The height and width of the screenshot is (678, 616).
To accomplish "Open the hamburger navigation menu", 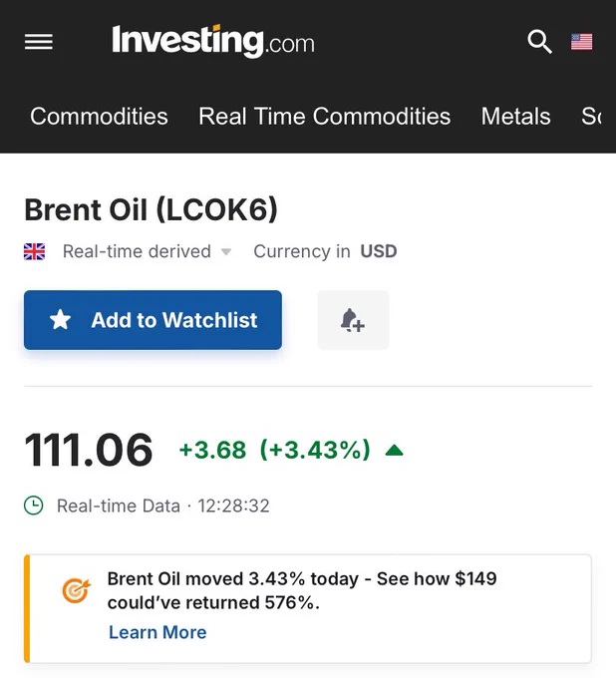I will (39, 42).
